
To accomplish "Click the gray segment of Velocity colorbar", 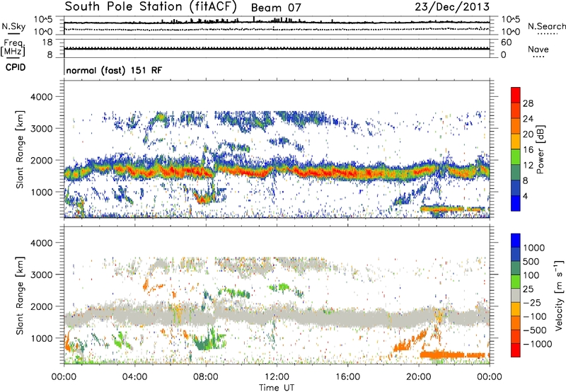I will pos(516,296).
